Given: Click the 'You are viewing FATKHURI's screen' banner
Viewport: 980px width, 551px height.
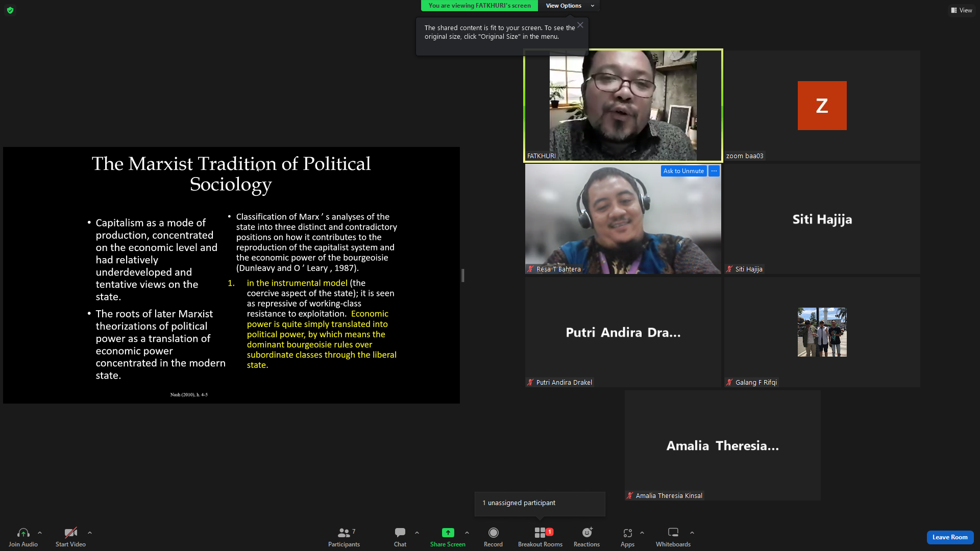Looking at the screenshot, I should pyautogui.click(x=479, y=6).
